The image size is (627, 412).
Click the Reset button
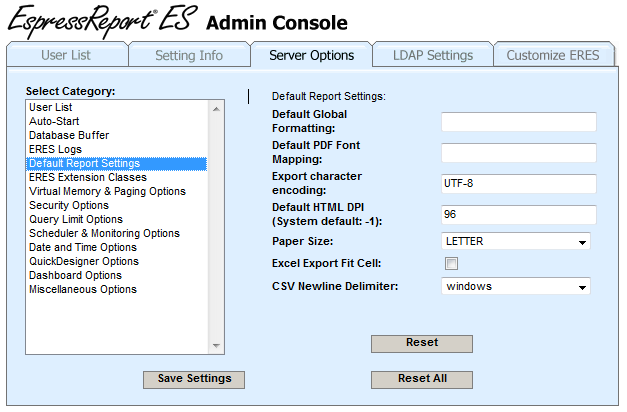click(422, 344)
